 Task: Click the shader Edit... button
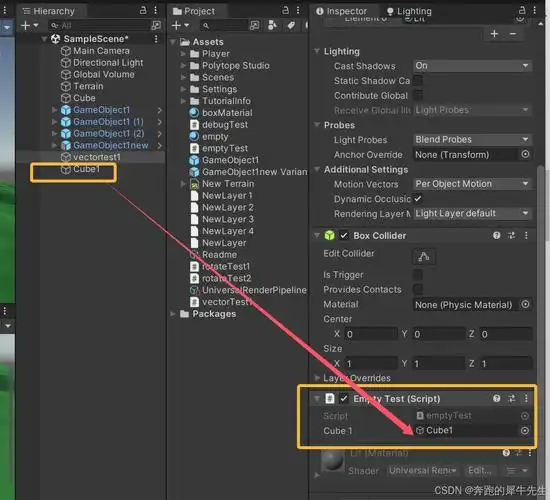(479, 470)
